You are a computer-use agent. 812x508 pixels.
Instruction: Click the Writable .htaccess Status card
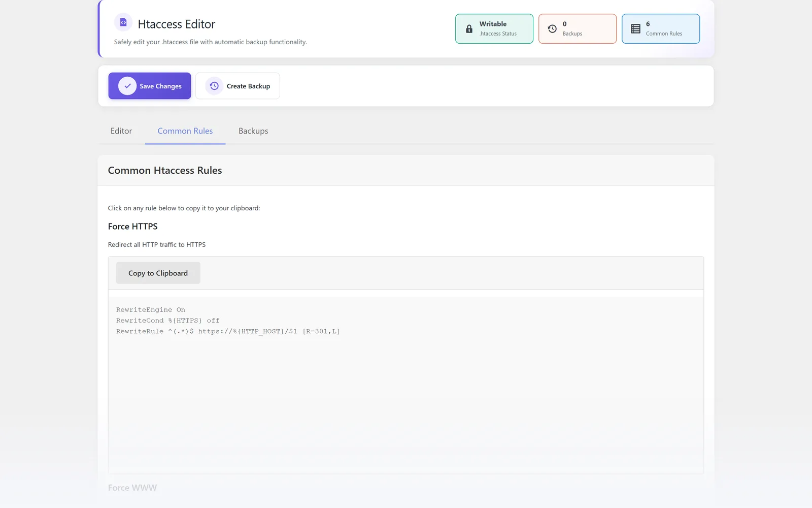pos(494,28)
